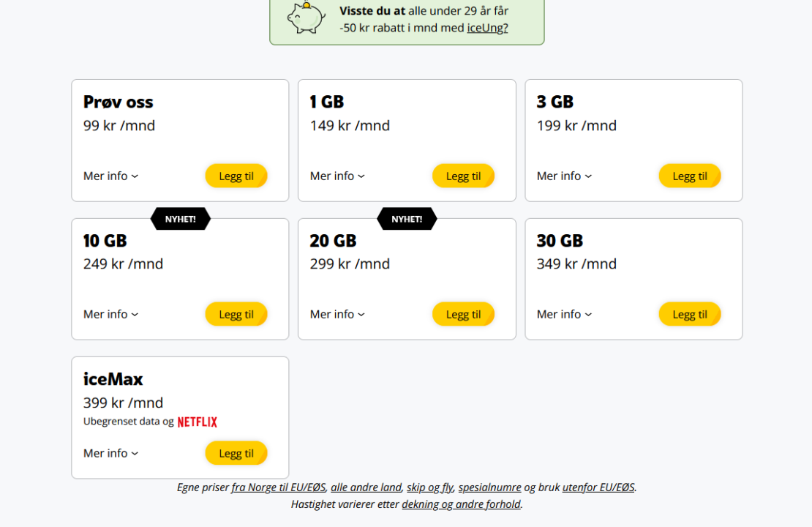The height and width of the screenshot is (527, 812).
Task: Open the dekning og andre forhold link
Action: pos(461,504)
